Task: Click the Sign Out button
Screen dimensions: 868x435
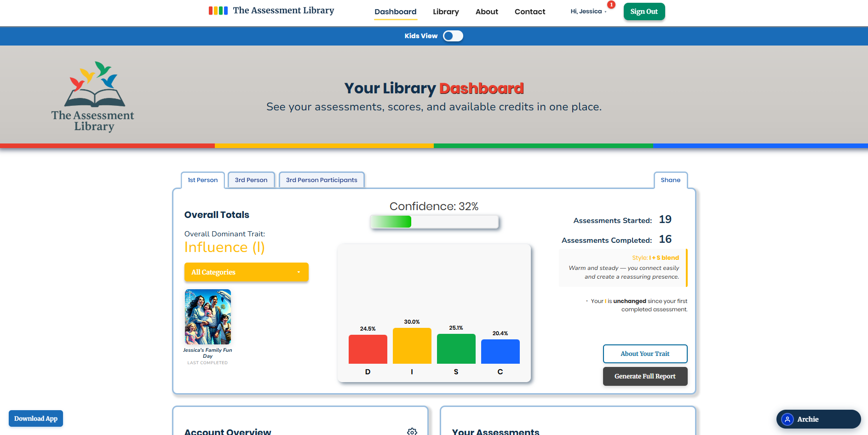Action: point(644,11)
